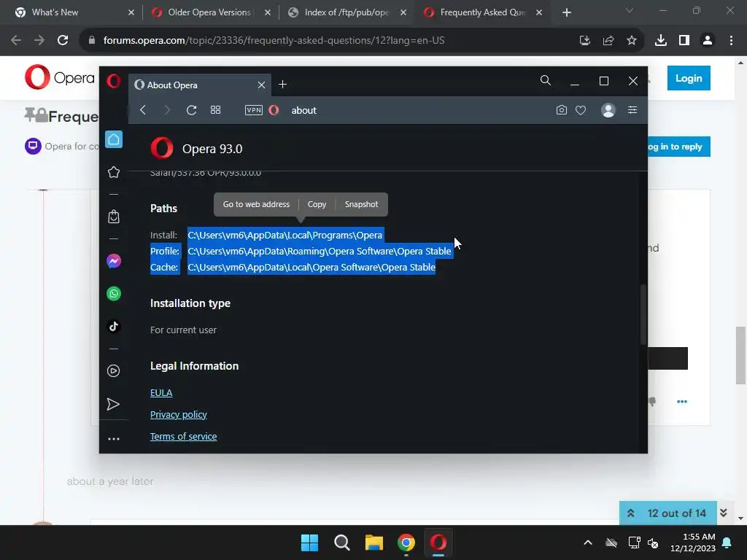This screenshot has width=747, height=560.
Task: Open the Windows Start menu
Action: point(309,542)
